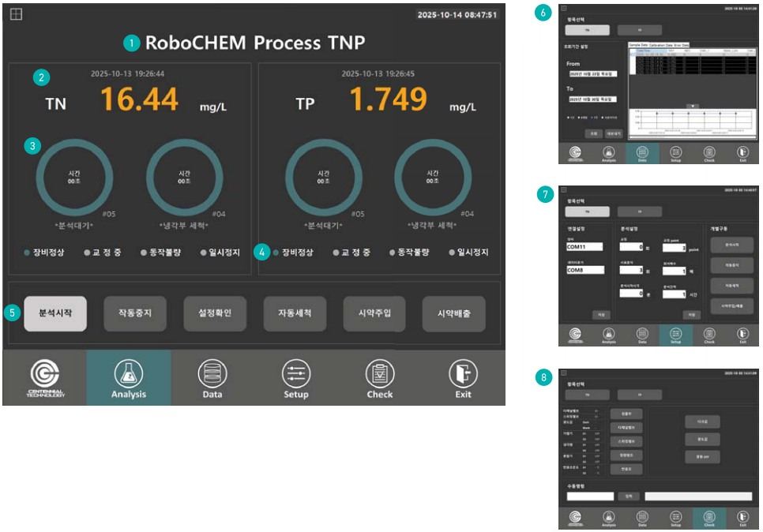This screenshot has height=532, width=763.
Task: Click the 작동중지 button
Action: point(135,313)
